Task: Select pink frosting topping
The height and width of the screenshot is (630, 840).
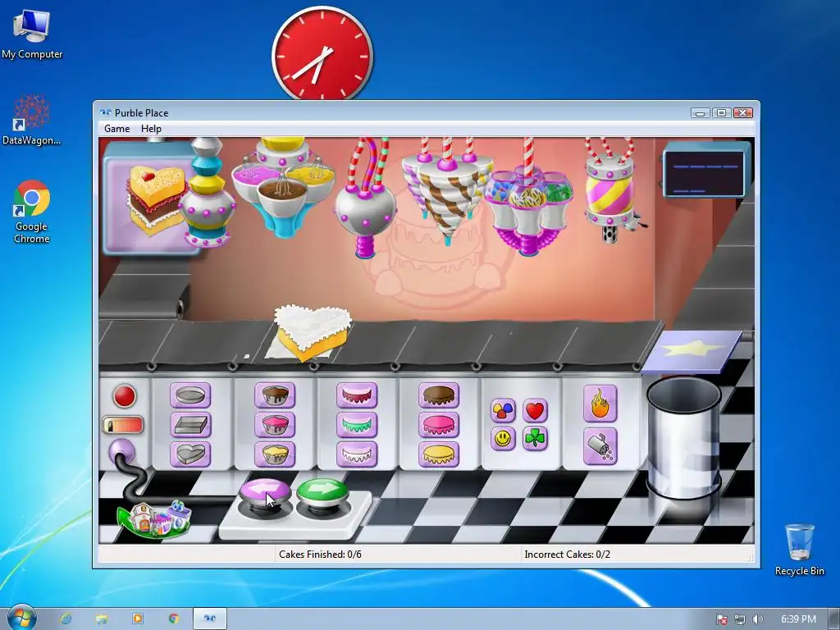Action: click(439, 426)
